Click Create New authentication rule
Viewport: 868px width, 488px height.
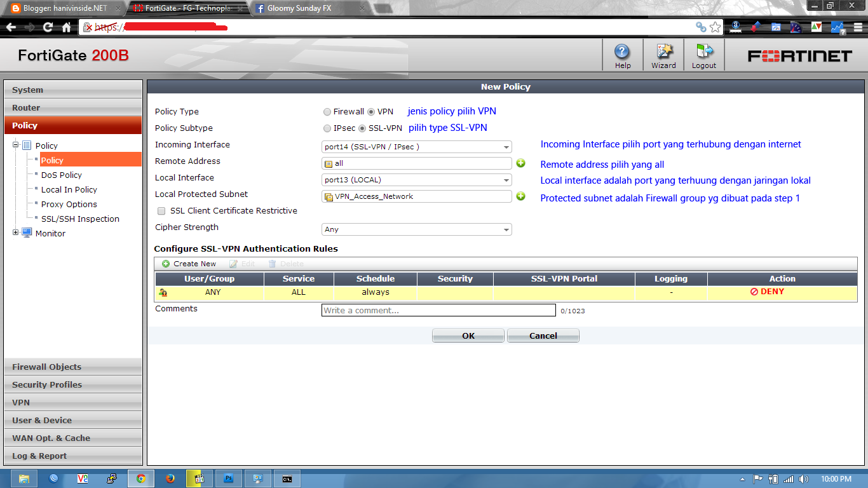pyautogui.click(x=189, y=264)
